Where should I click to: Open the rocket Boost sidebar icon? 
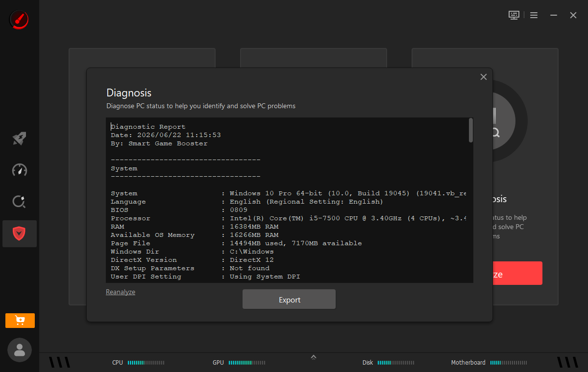[20, 139]
